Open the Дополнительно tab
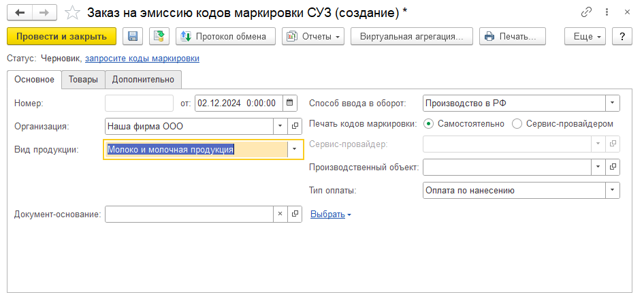This screenshot has width=644, height=301. [143, 80]
